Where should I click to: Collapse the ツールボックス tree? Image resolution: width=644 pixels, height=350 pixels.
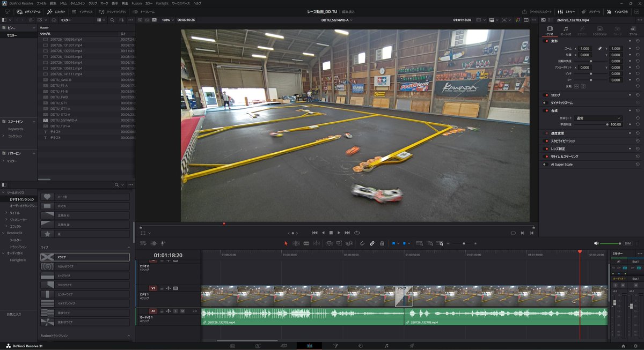coord(3,192)
